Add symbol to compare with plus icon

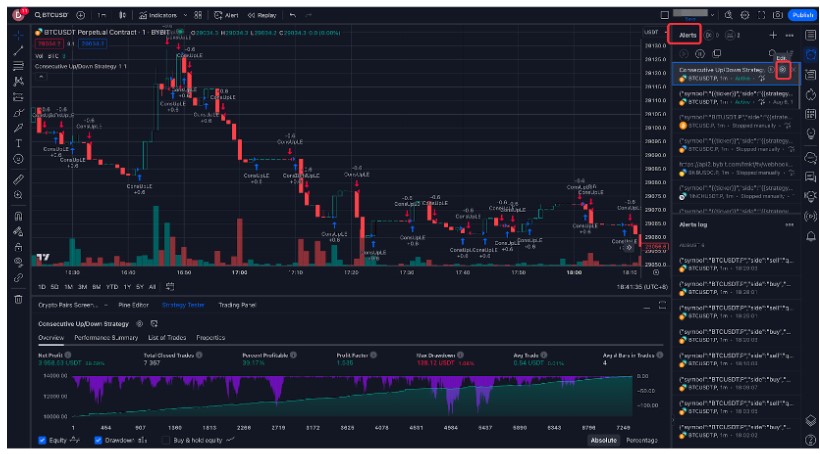click(x=81, y=15)
